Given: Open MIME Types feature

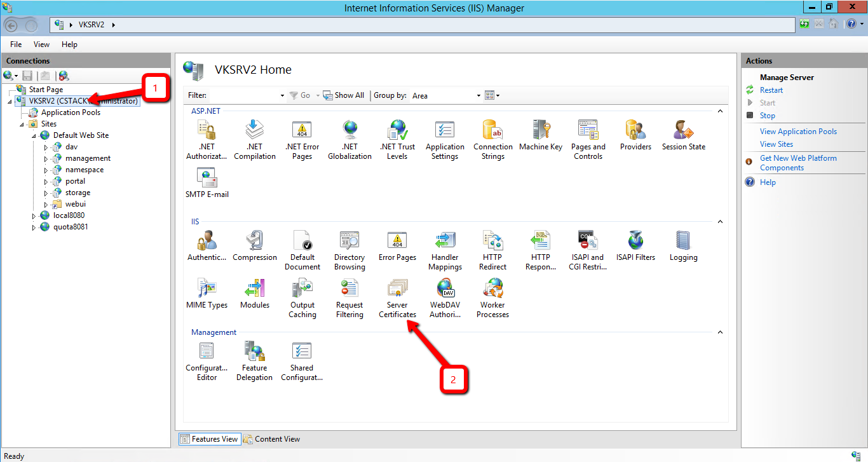Looking at the screenshot, I should point(207,294).
